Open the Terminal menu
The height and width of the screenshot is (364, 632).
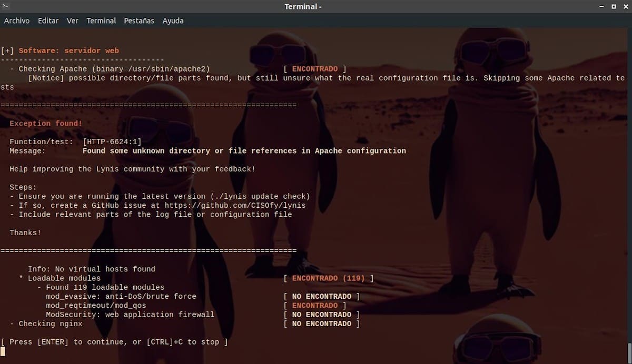click(101, 21)
